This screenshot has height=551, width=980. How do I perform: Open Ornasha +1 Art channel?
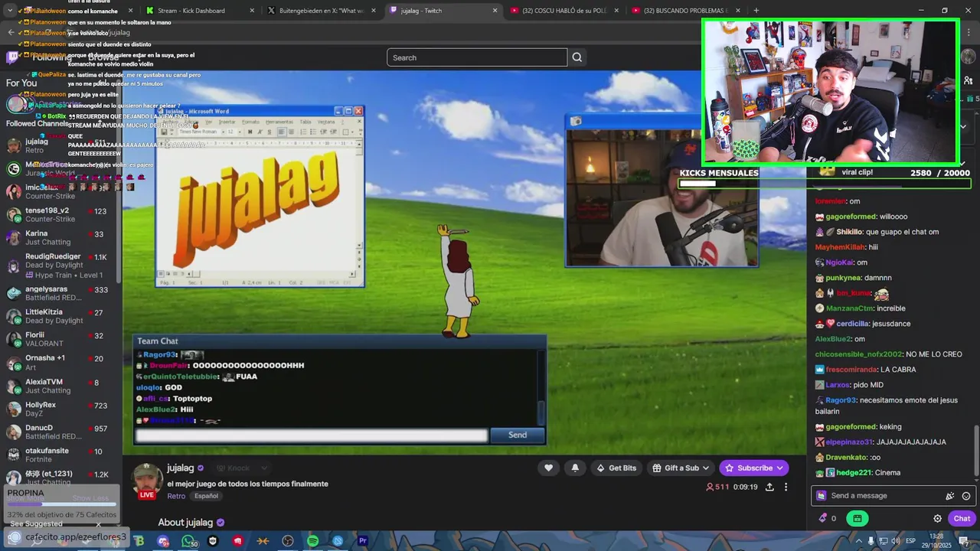click(60, 362)
